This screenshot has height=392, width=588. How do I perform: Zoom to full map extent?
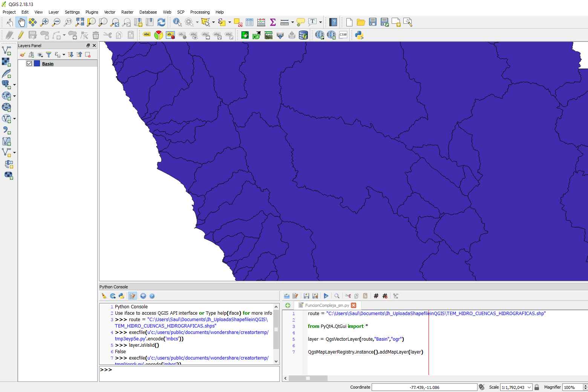pos(80,22)
